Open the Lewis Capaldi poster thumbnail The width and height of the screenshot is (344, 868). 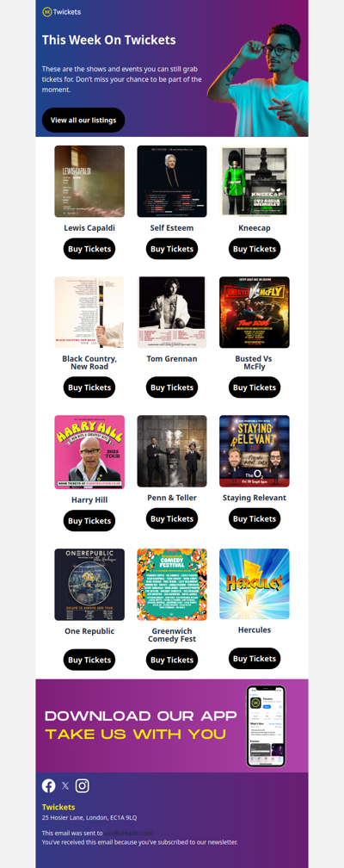[x=89, y=182]
